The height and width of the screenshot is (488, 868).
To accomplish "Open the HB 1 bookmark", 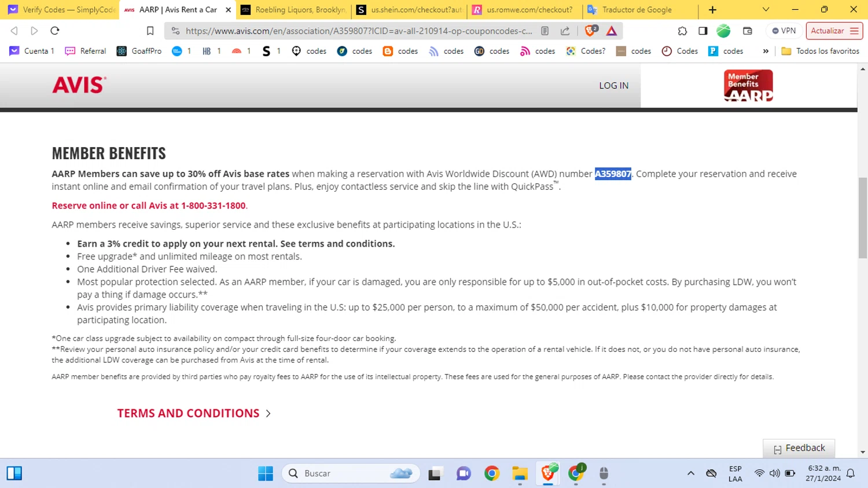I will pos(211,51).
